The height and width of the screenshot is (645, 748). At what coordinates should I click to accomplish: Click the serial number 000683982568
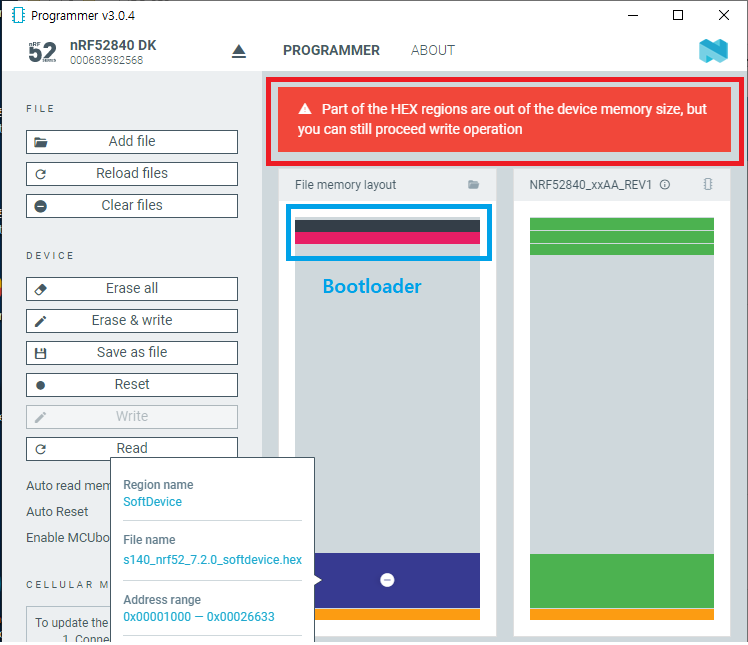tap(106, 60)
